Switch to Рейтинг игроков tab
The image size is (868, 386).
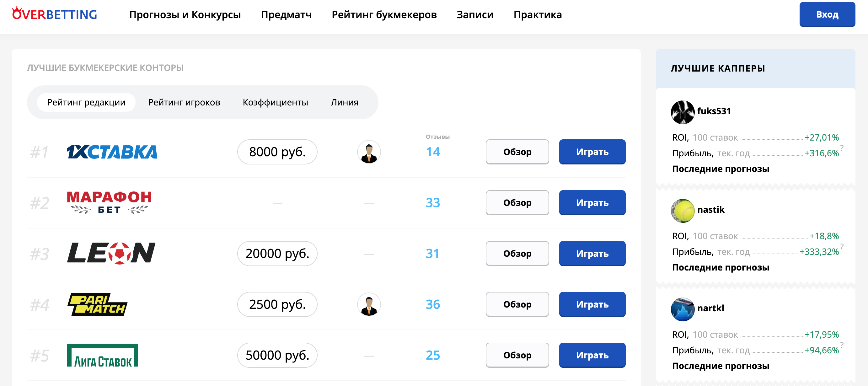coord(184,102)
